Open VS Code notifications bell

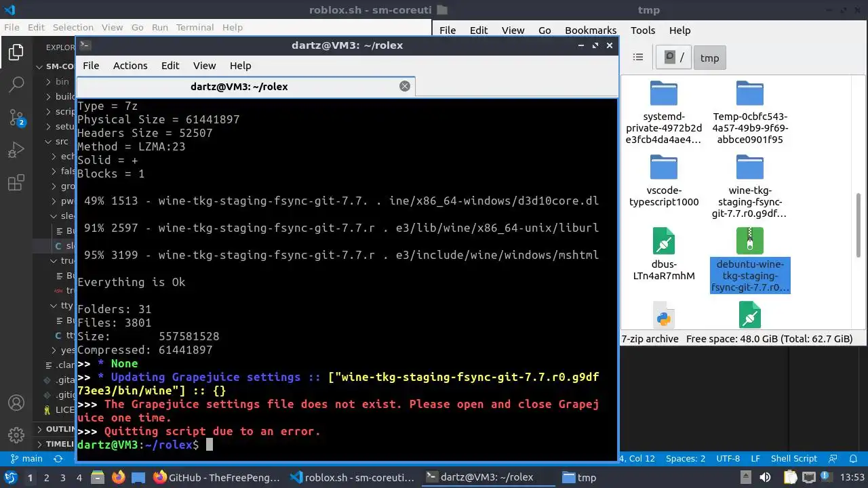point(852,459)
